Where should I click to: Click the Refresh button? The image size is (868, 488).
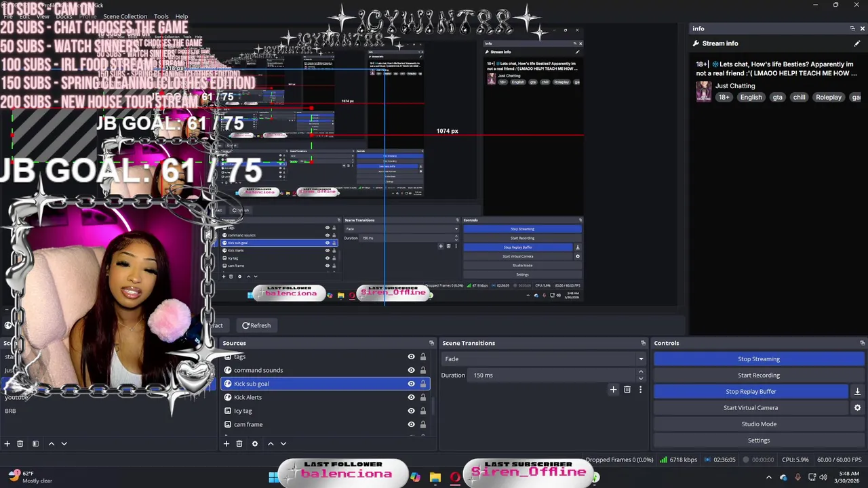pos(256,326)
